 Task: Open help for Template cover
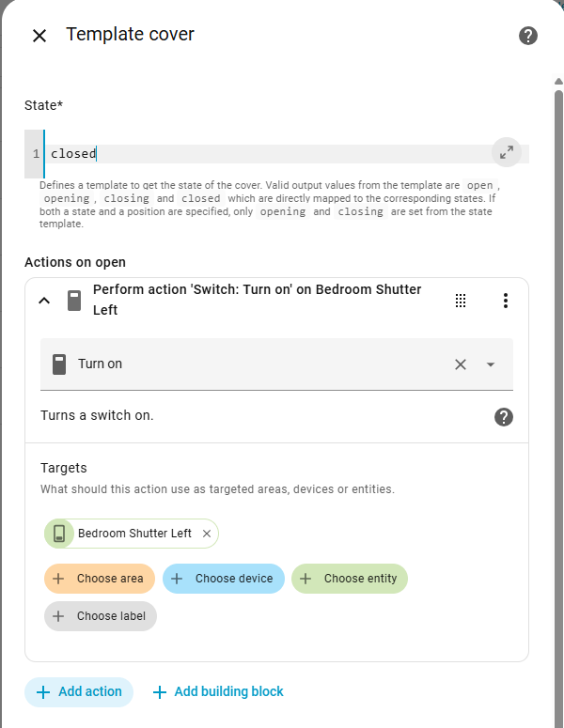click(528, 36)
